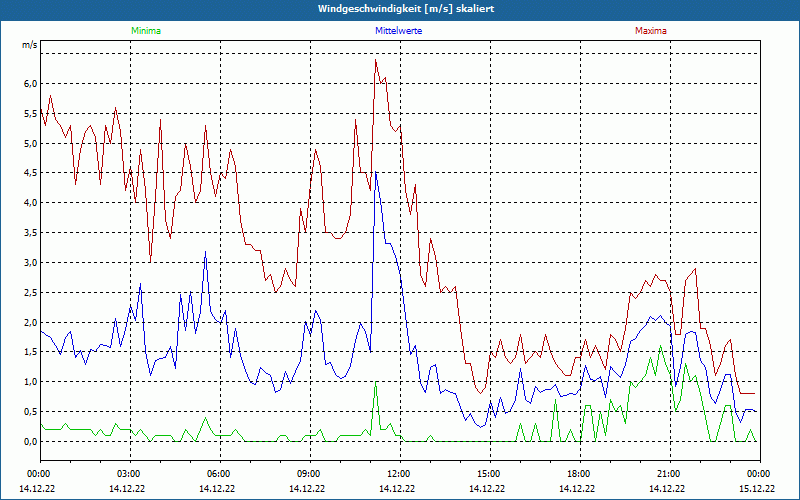Click the 1,0 y-axis value
Image resolution: width=800 pixels, height=500 pixels.
coord(31,382)
